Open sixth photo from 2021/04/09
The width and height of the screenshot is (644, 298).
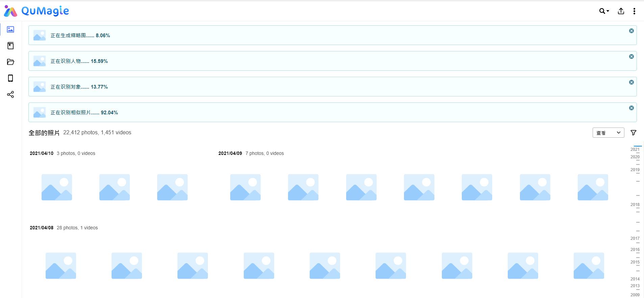(535, 187)
